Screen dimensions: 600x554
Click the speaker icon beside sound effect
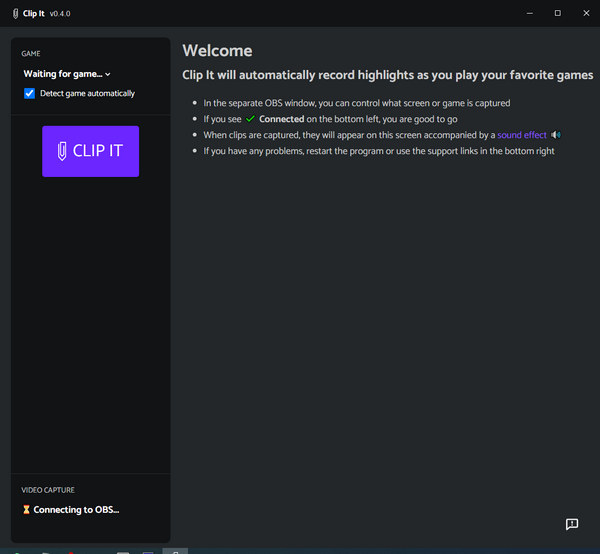click(x=556, y=135)
